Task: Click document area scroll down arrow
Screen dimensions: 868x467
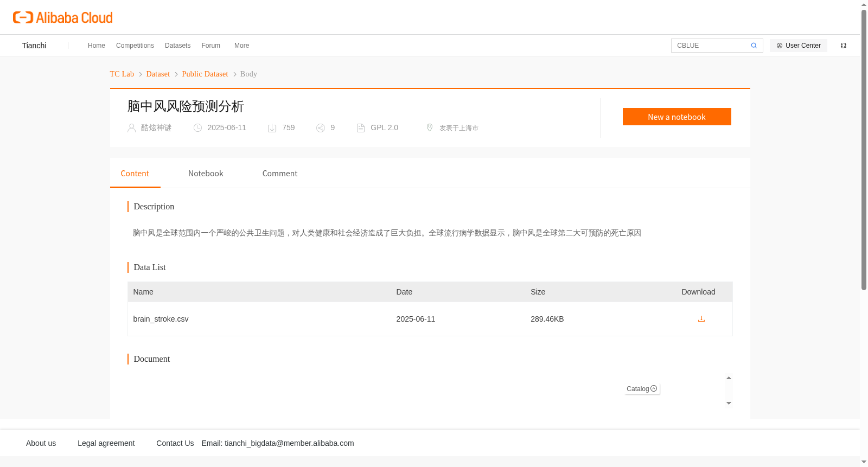Action: point(729,403)
